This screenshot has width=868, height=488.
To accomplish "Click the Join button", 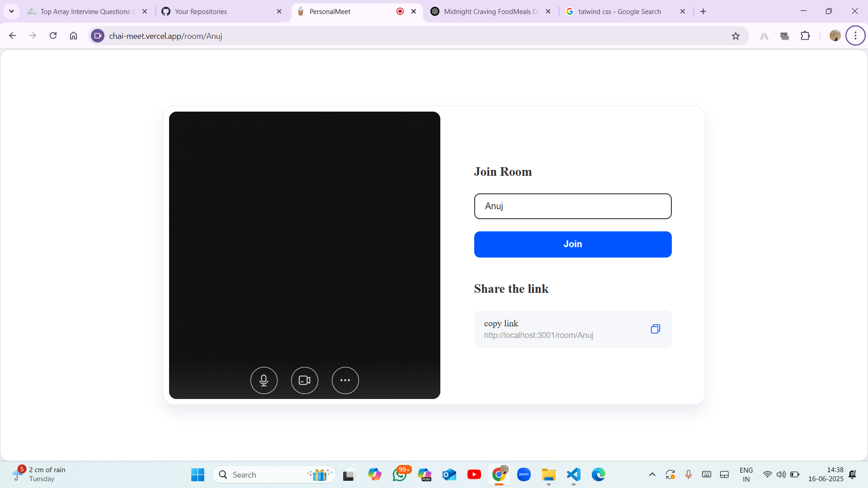I will point(573,244).
